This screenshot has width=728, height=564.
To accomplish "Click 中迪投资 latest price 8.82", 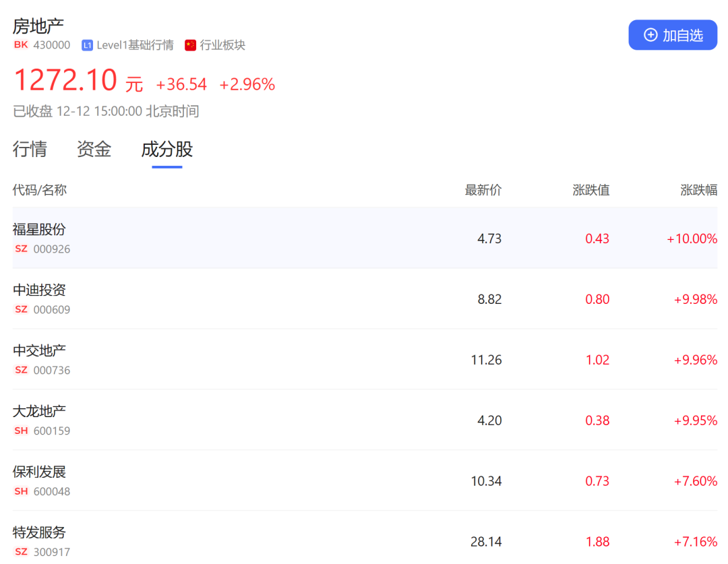I will pos(489,299).
